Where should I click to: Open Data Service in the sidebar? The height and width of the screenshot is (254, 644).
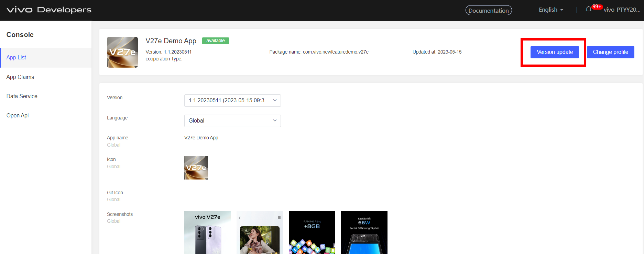pyautogui.click(x=22, y=96)
